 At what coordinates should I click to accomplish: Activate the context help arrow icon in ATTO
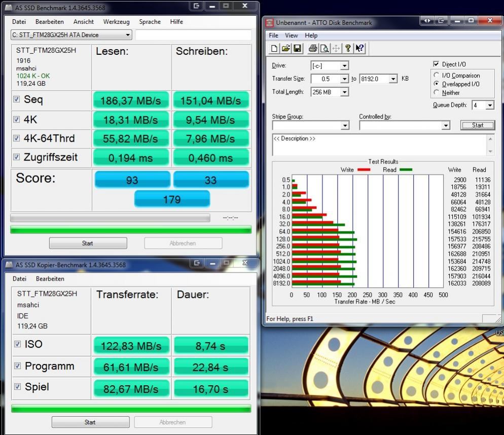[x=359, y=49]
